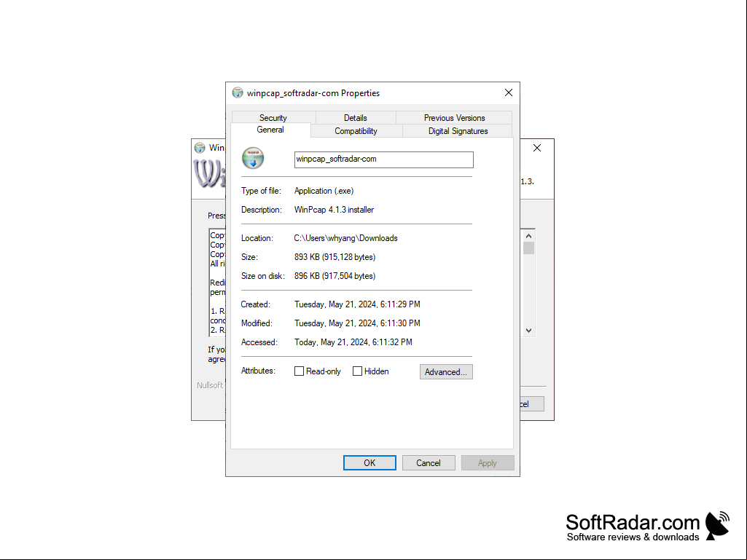
Task: Click the '896 KB (917,504 bytes)' size on disk value
Action: (335, 276)
